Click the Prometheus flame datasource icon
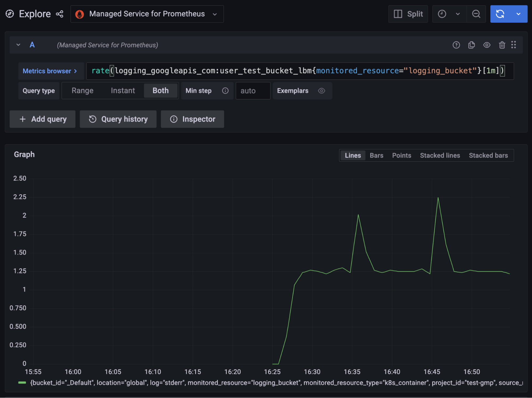This screenshot has width=532, height=398. [80, 14]
